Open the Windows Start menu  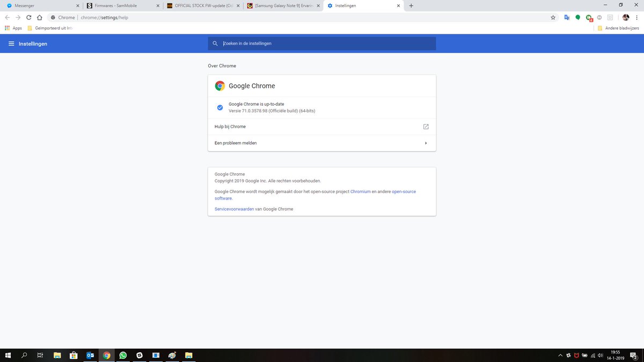(x=8, y=355)
